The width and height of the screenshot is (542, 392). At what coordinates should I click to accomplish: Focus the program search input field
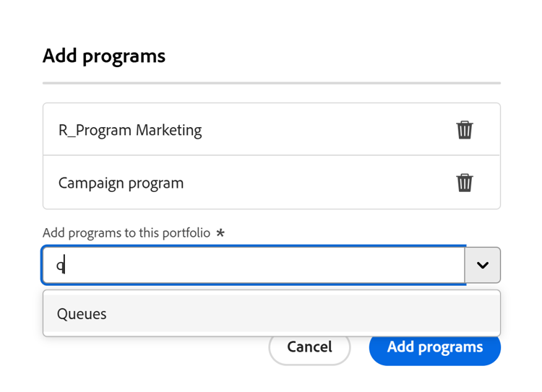click(253, 265)
